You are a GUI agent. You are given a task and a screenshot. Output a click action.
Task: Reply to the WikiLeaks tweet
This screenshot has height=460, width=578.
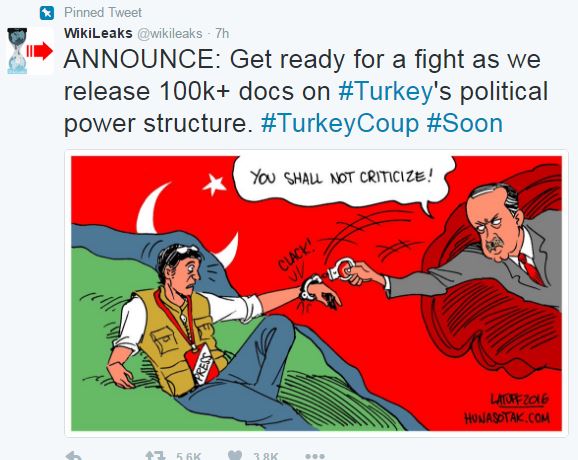point(74,456)
